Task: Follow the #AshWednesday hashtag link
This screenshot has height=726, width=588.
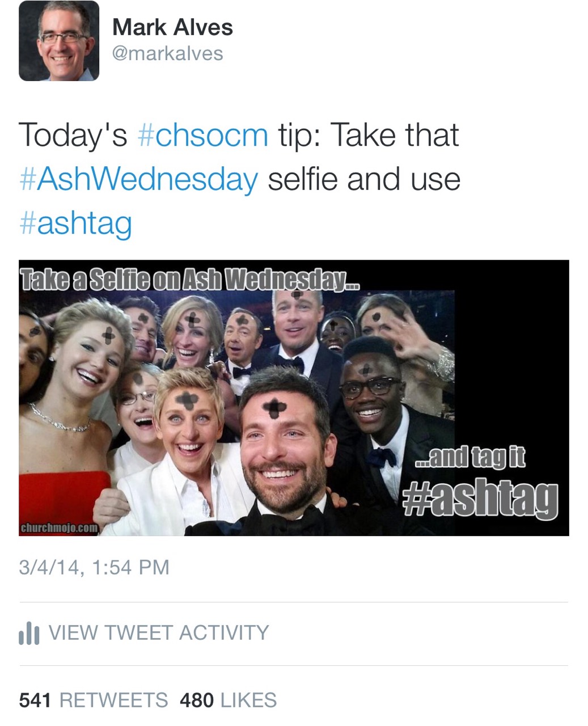Action: pos(138,179)
